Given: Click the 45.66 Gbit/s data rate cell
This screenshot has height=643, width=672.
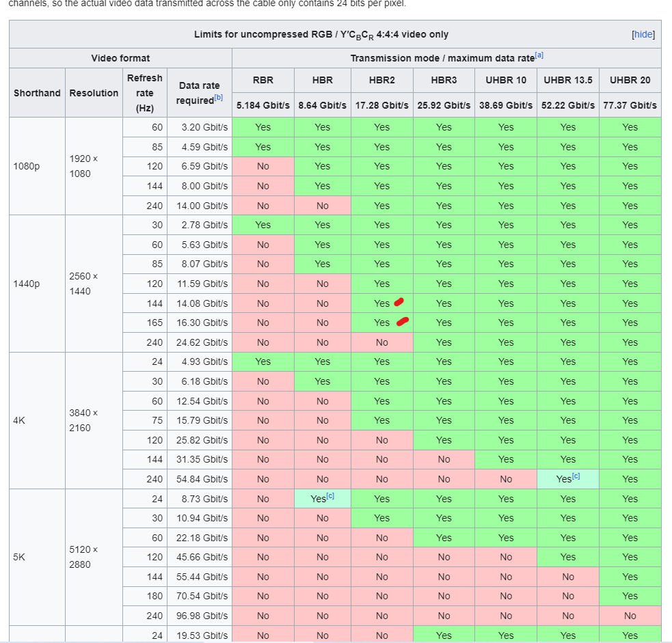Looking at the screenshot, I should tap(200, 557).
